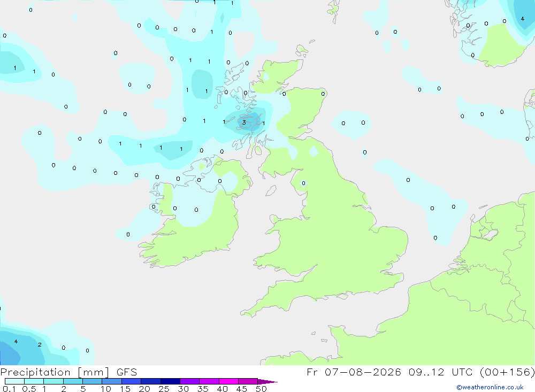The height and width of the screenshot is (392, 535).
Task: Select the lightest 0.1–0.5 mm legend swatch
Action: [14, 381]
